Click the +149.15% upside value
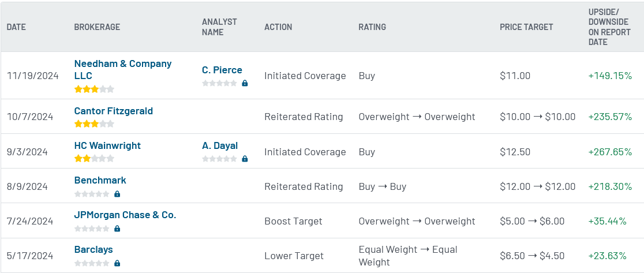This screenshot has height=273, width=644. (x=610, y=76)
